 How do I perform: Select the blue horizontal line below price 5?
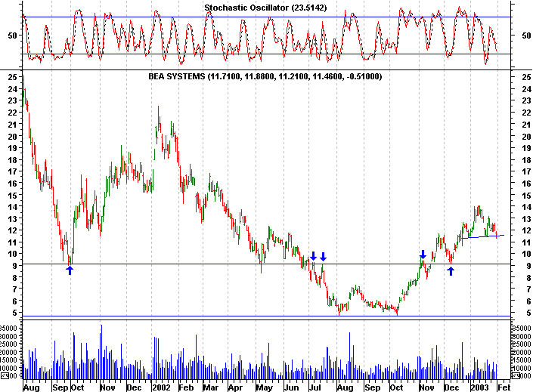(x=267, y=316)
